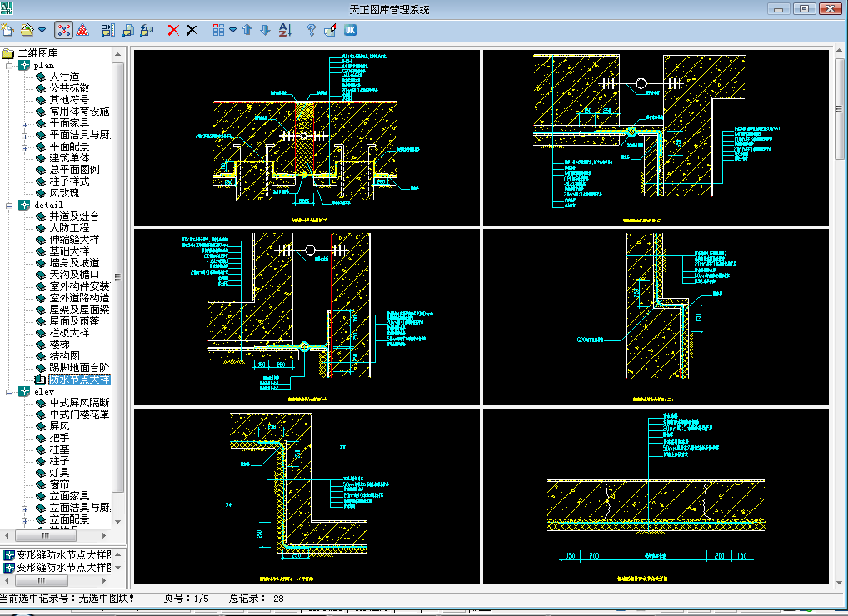Select 基础大样 tree item

click(x=69, y=251)
